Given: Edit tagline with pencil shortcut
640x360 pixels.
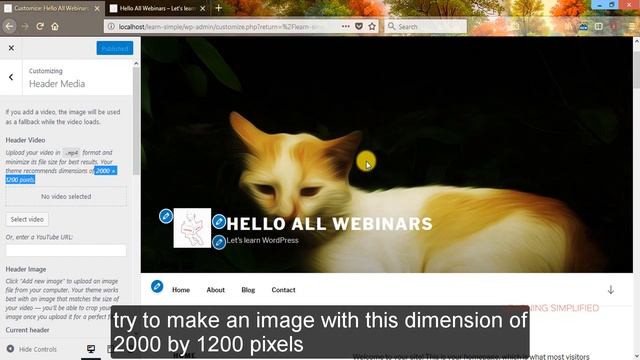Looking at the screenshot, I should click(219, 242).
